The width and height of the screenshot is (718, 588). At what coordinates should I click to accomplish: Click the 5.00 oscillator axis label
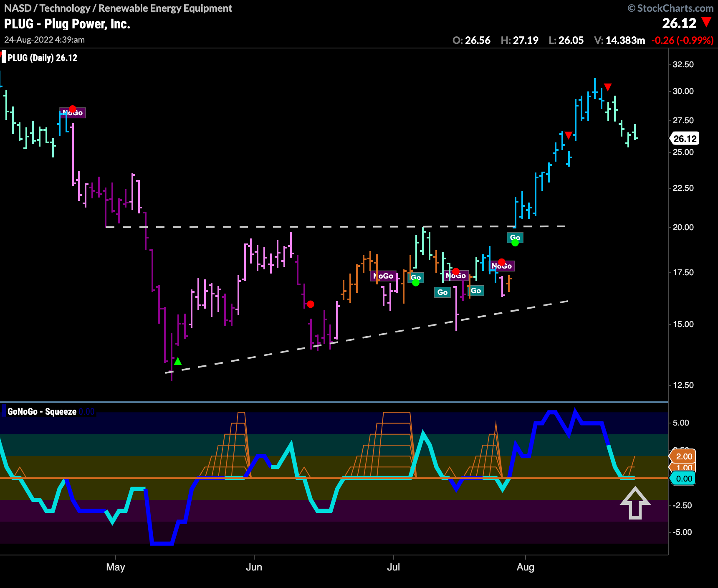[681, 423]
